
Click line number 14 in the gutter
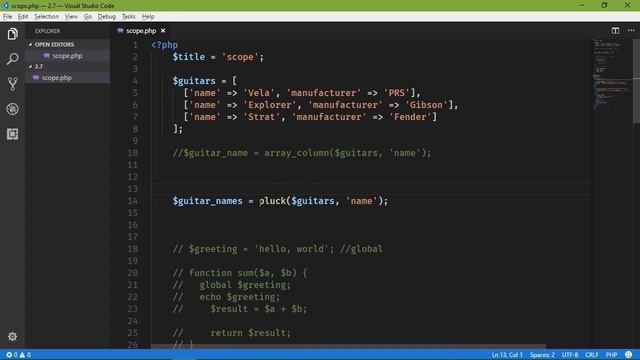pyautogui.click(x=133, y=201)
